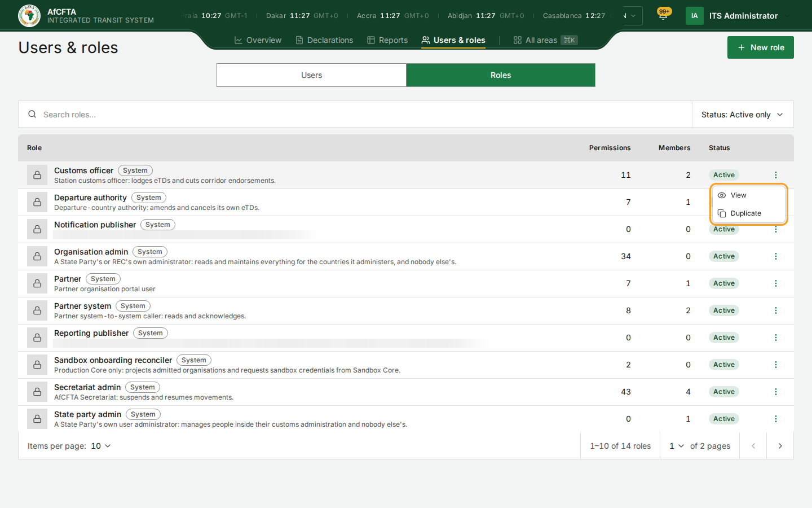Open row actions menu for Organisation admin
The image size is (812, 508).
point(776,256)
